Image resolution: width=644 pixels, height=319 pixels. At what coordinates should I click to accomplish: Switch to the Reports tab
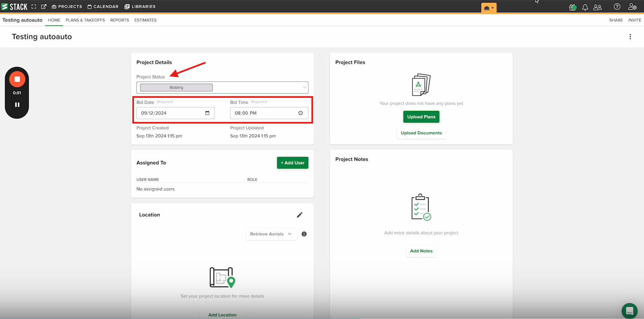(x=119, y=20)
